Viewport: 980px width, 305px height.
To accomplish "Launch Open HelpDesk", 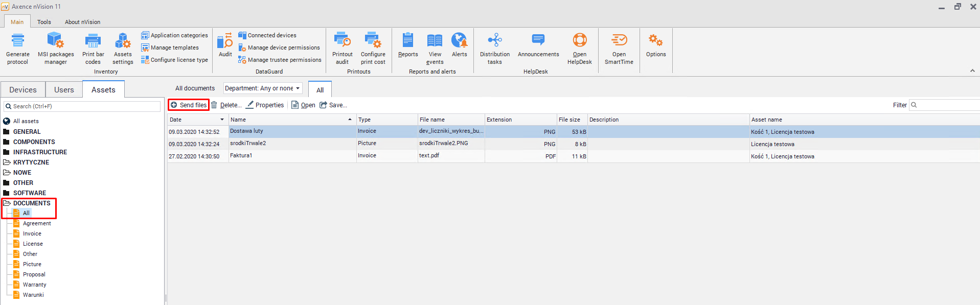I will pyautogui.click(x=579, y=41).
